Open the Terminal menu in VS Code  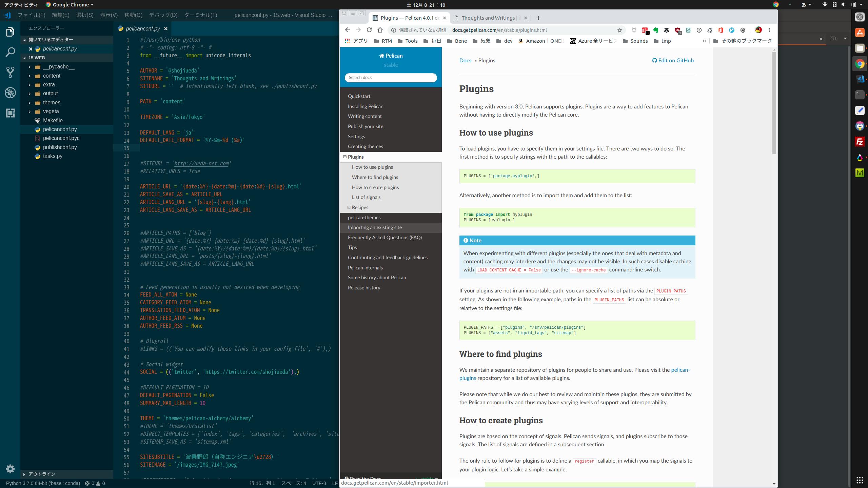coord(200,15)
